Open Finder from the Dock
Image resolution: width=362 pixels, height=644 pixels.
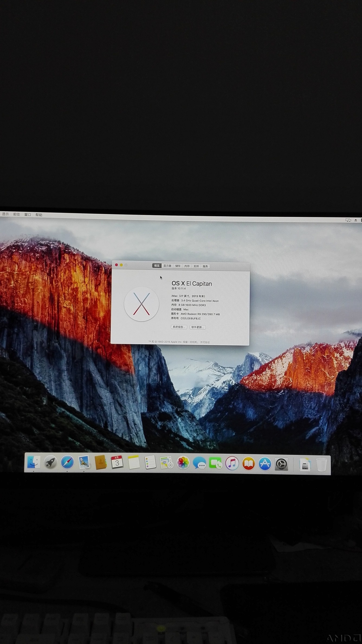pos(34,462)
